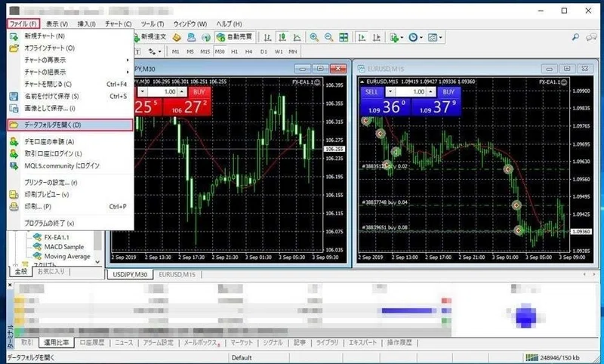This screenshot has width=604, height=364.
Task: Choose 取引口座にログイン (L) menu entry
Action: [70, 154]
